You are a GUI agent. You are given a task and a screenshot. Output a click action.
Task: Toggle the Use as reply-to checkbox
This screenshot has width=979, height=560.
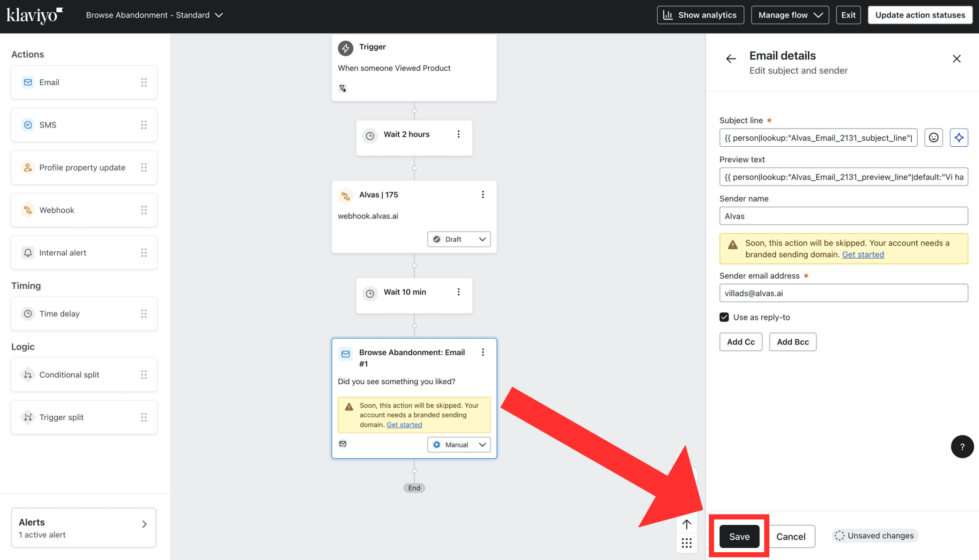[724, 317]
